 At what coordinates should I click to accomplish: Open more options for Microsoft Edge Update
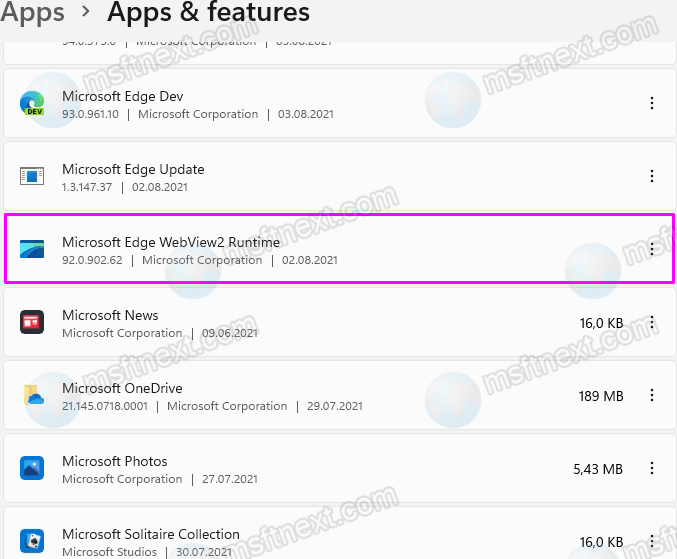coord(652,176)
